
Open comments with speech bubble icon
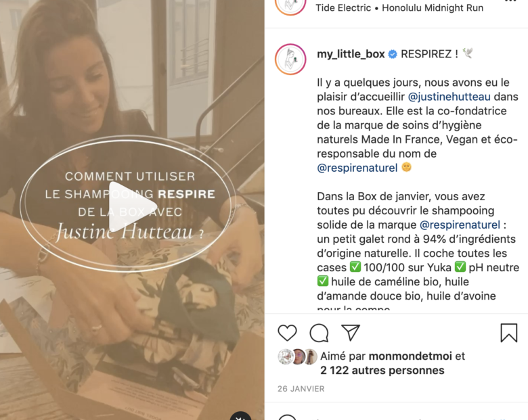319,333
